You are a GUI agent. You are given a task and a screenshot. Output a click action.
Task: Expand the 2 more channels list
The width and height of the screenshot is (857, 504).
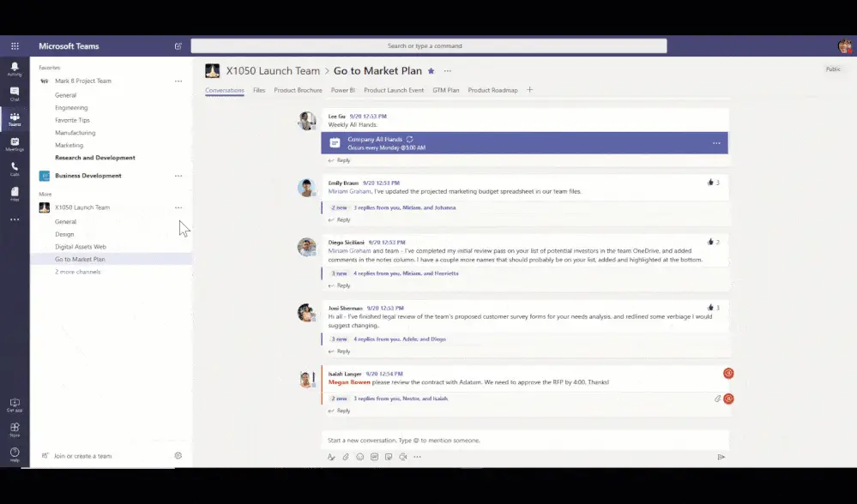coord(77,272)
